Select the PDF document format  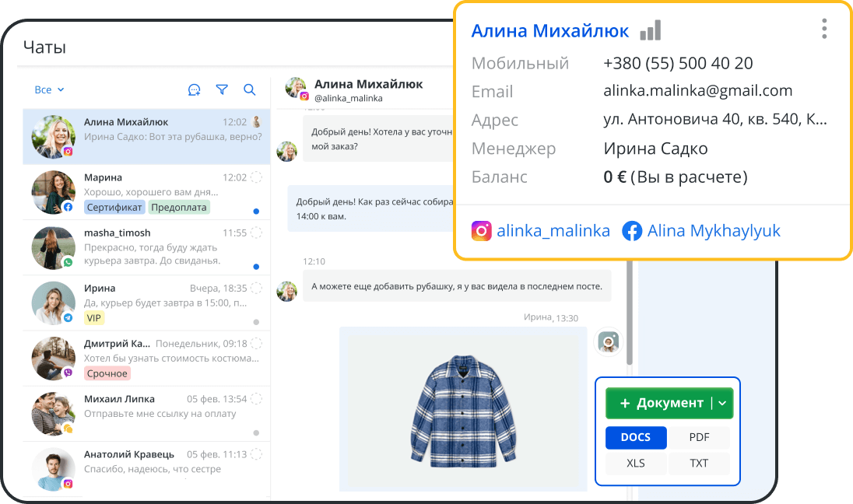[699, 437]
